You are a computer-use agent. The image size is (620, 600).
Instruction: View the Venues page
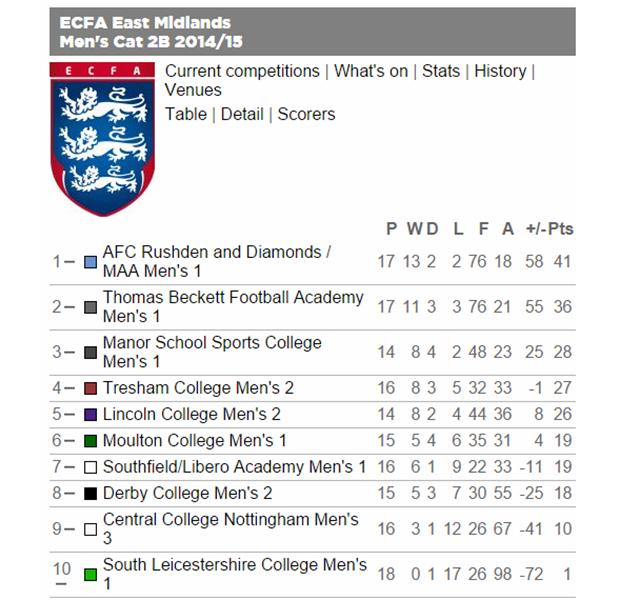click(193, 91)
